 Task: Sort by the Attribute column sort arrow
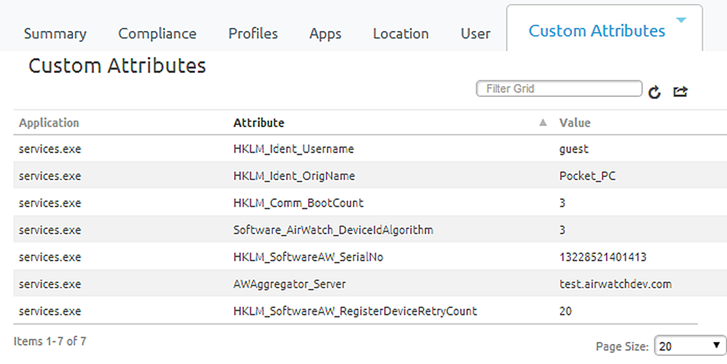543,122
